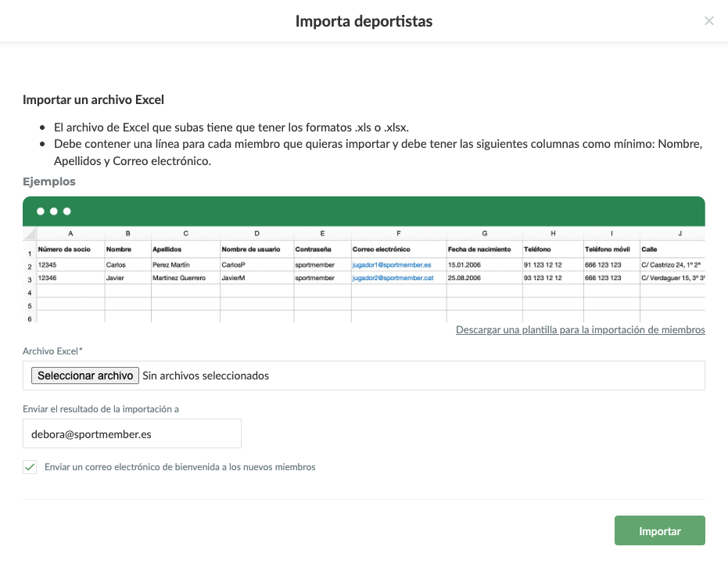Click the leftmost window dot on the Excel preview

point(40,211)
